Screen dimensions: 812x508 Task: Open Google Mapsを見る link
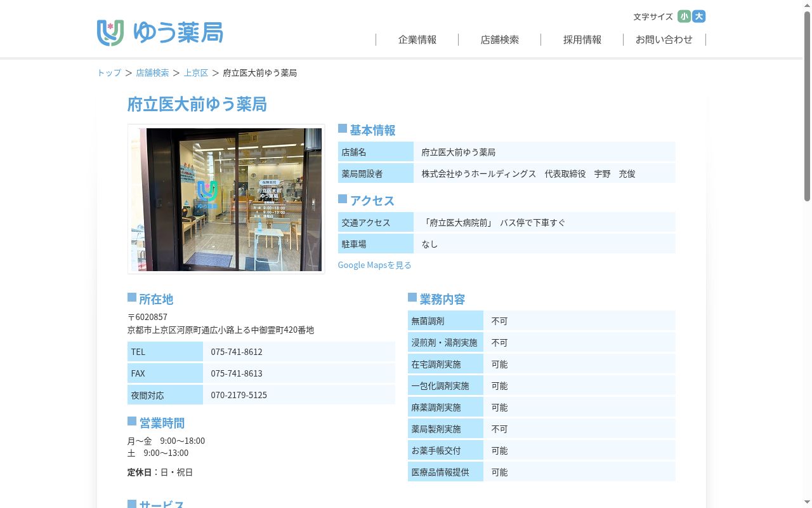[x=374, y=265]
